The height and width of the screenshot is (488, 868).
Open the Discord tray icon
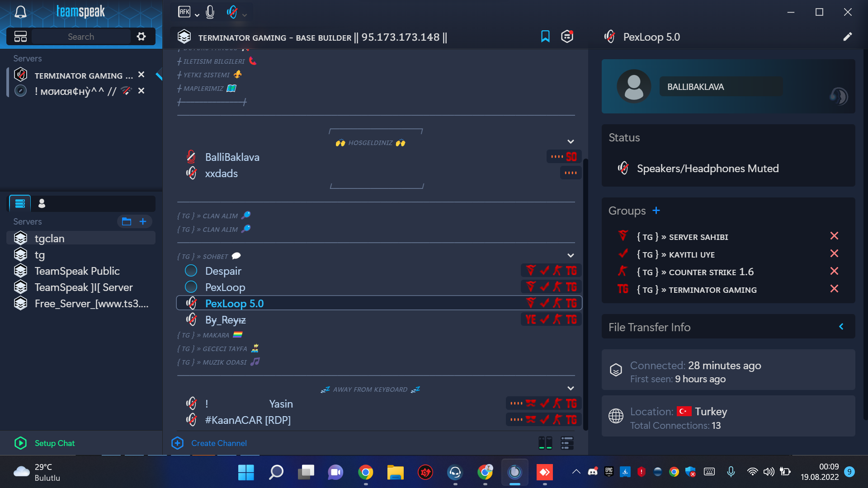tap(593, 472)
